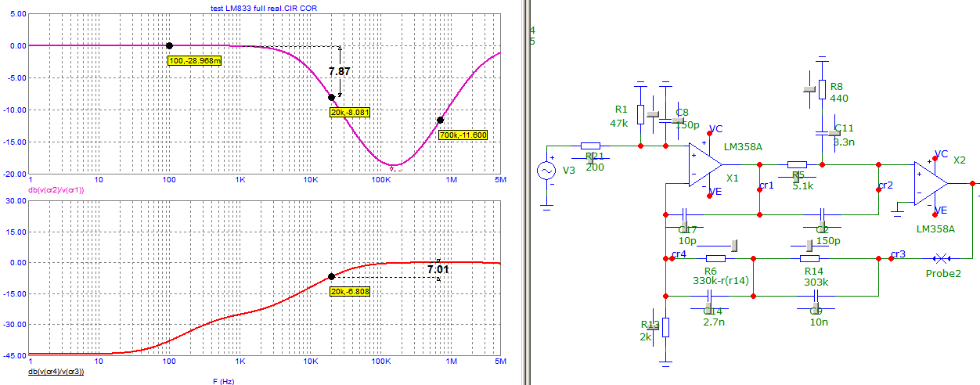
Task: Select the R1 47k resistor symbol
Action: coord(640,114)
